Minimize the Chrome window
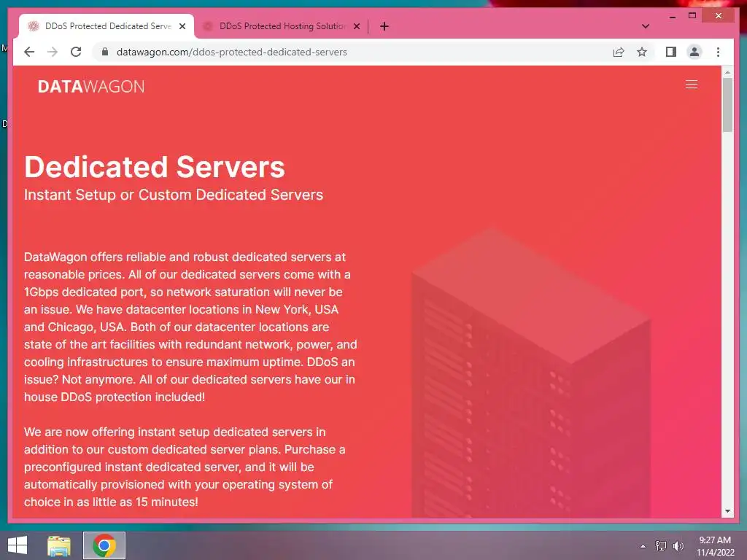The width and height of the screenshot is (747, 560). (672, 16)
